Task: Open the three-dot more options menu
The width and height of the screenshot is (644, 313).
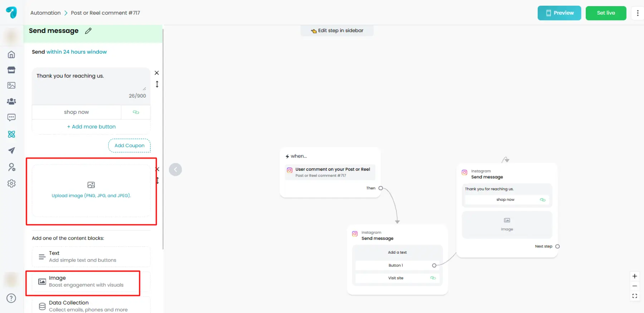Action: pyautogui.click(x=638, y=13)
